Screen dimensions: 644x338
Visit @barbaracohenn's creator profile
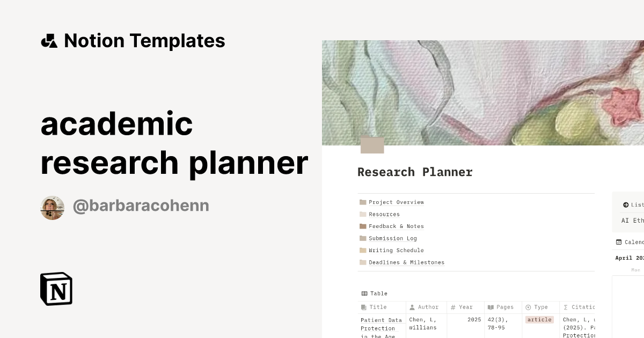pos(141,205)
